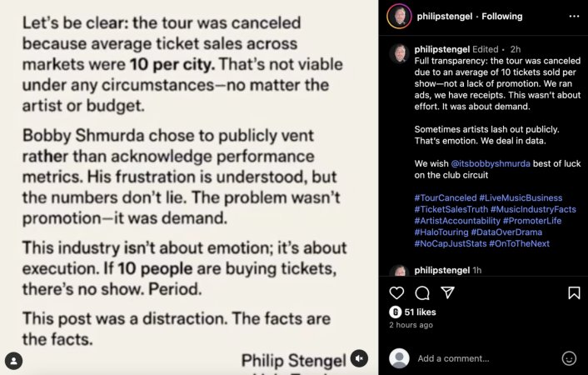Open philipstengel profile picture in header
Image resolution: width=588 pixels, height=375 pixels.
point(399,16)
